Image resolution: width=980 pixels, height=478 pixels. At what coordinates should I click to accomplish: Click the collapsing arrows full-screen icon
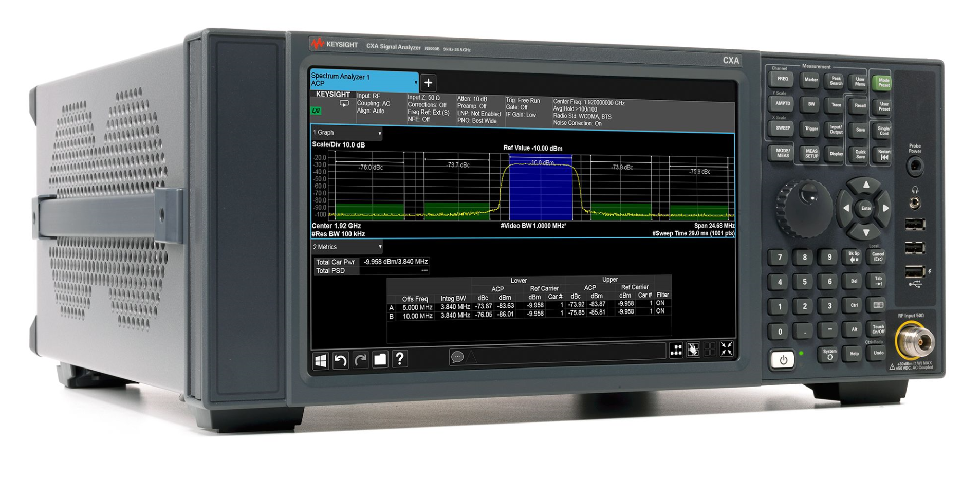coord(727,351)
